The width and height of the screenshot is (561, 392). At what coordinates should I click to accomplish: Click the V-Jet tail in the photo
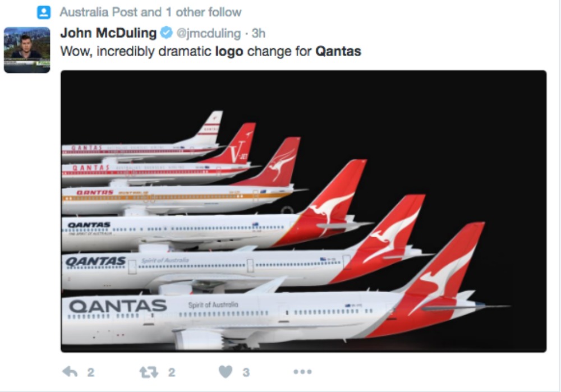237,144
